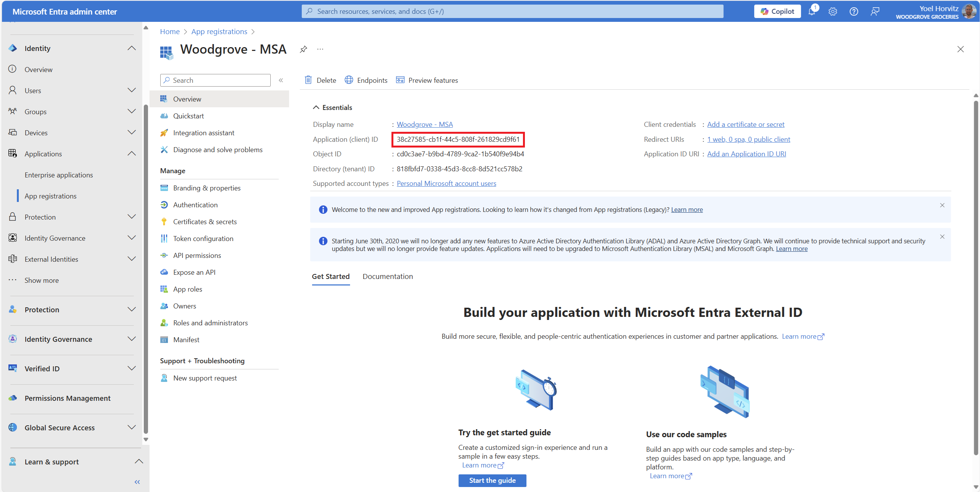Collapse the Essentials section
The height and width of the screenshot is (492, 980).
[316, 108]
